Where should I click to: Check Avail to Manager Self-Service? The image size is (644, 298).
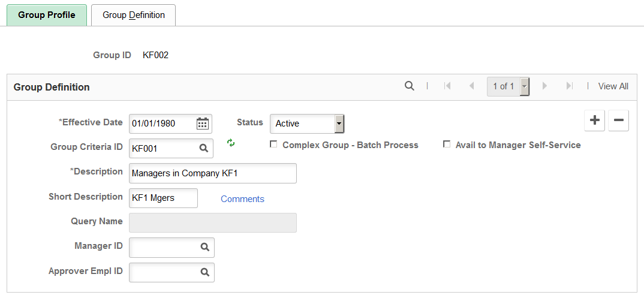coord(447,145)
